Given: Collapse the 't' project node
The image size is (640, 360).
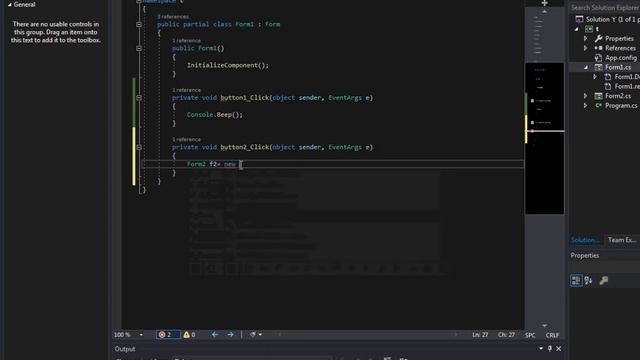Looking at the screenshot, I should pyautogui.click(x=577, y=29).
